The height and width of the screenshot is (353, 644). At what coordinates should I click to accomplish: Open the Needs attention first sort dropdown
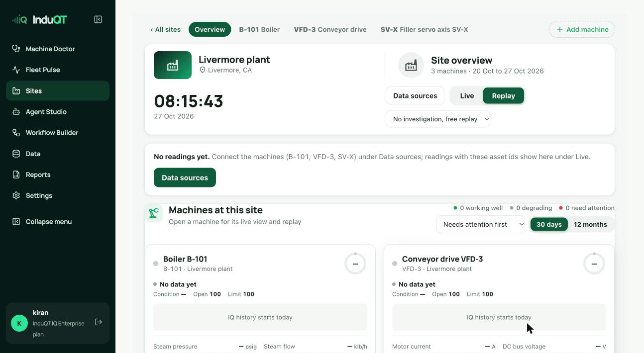click(480, 224)
